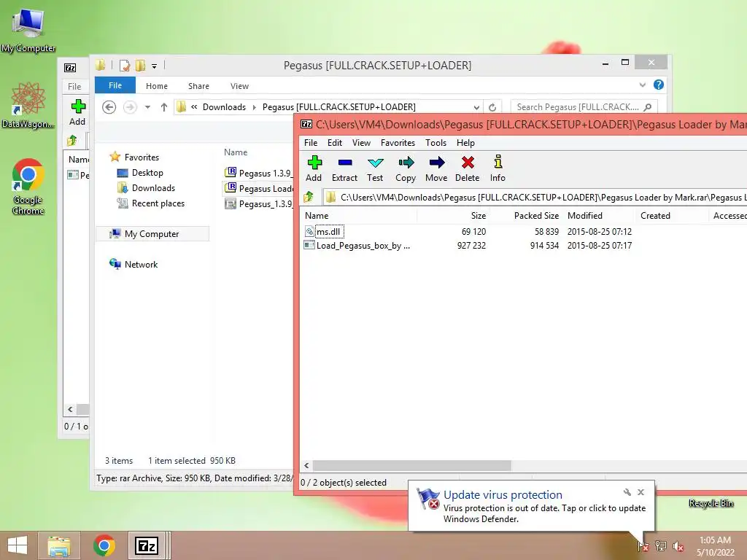Open Chrome from the taskbar

point(104,545)
